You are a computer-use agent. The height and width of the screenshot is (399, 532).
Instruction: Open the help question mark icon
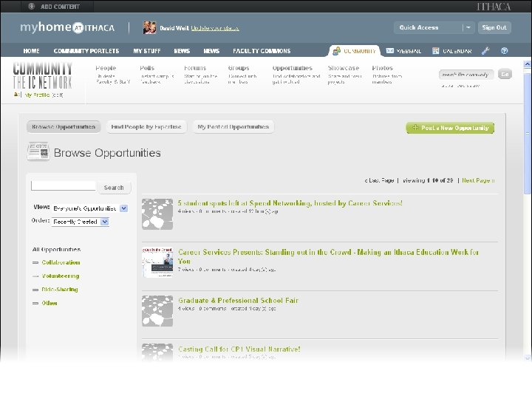(x=504, y=51)
